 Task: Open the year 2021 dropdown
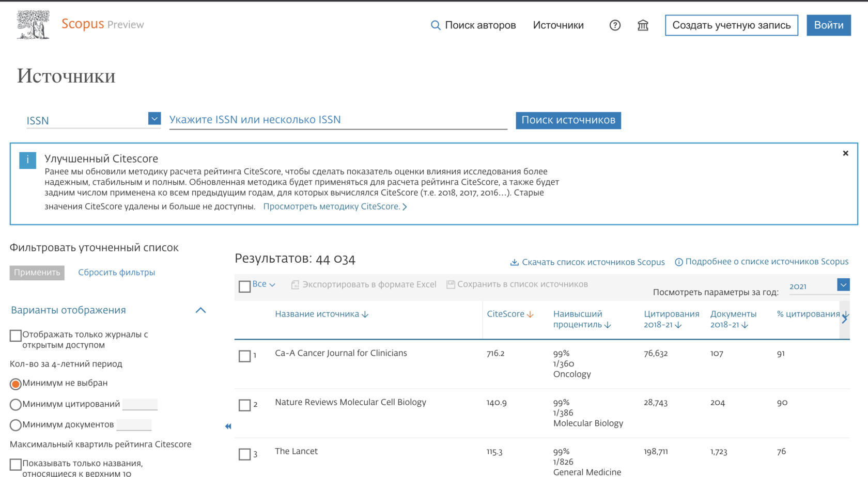(843, 285)
